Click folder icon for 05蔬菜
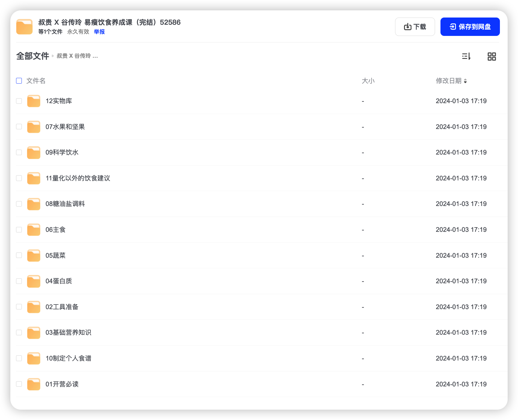The width and height of the screenshot is (518, 420). click(x=34, y=255)
